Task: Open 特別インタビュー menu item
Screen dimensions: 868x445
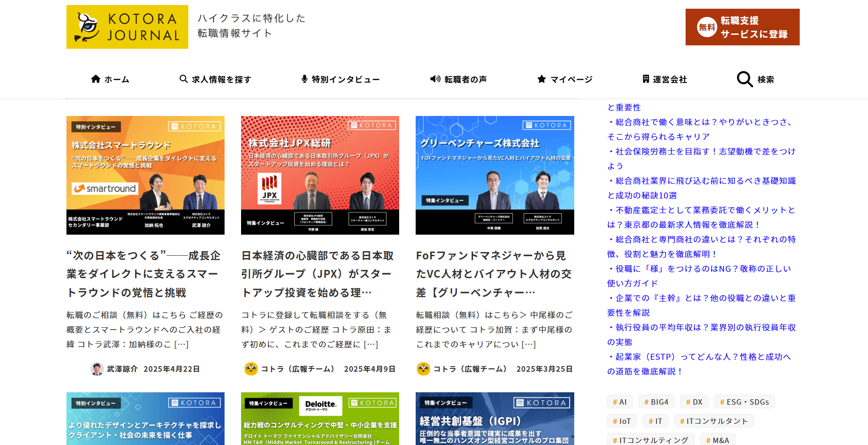Action: tap(341, 79)
